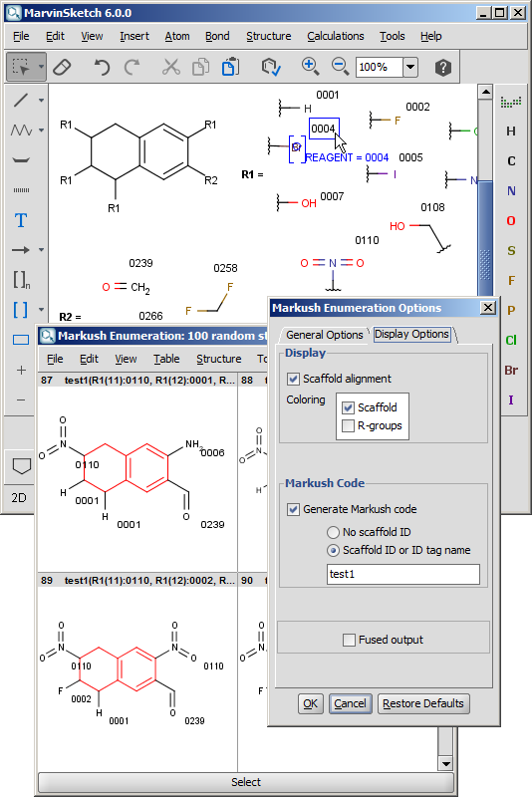Uncheck Scaffold coloring option
The image size is (532, 797).
click(x=348, y=407)
